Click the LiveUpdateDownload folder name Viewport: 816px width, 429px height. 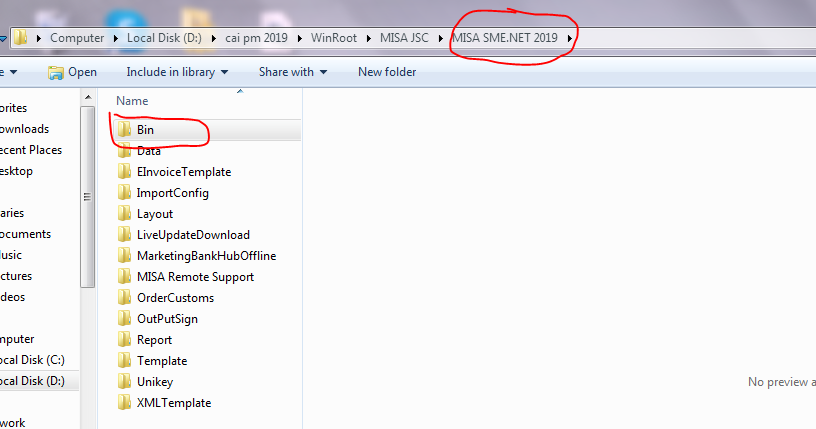pyautogui.click(x=193, y=235)
